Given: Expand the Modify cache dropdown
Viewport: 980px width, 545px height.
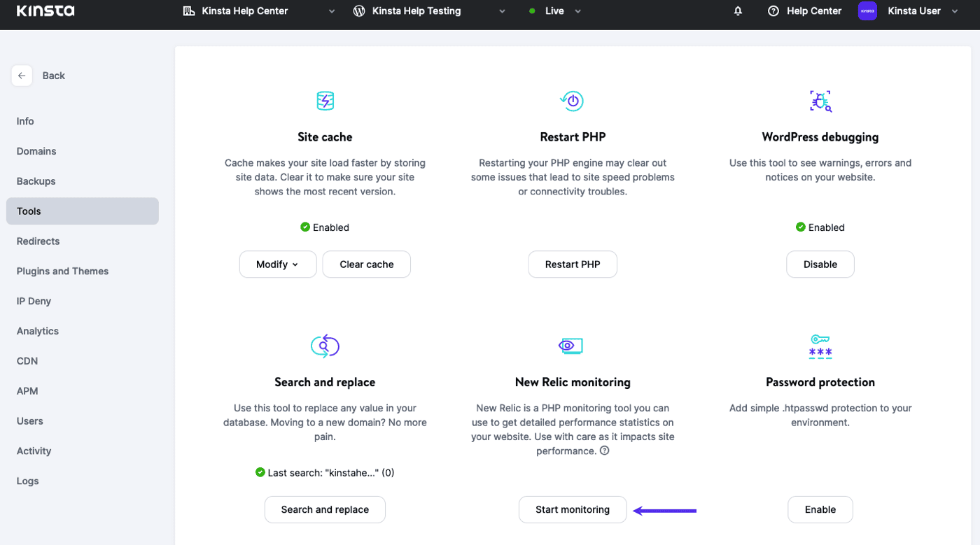Looking at the screenshot, I should point(278,264).
